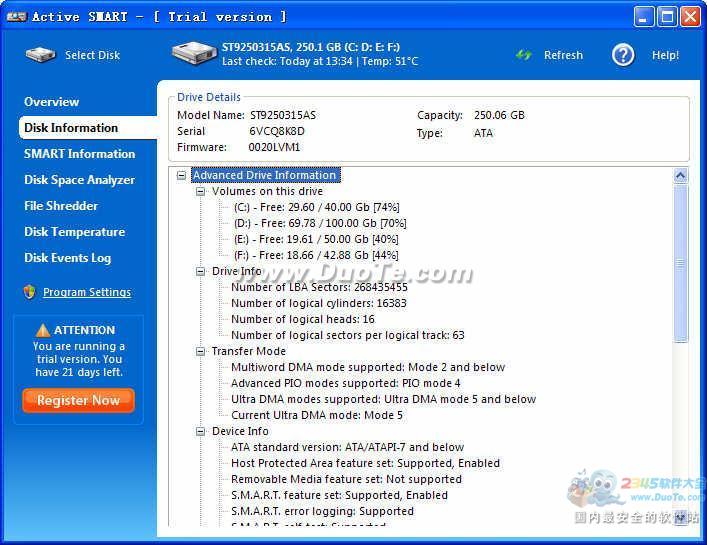Open Disk Space Analyzer
This screenshot has width=707, height=545.
coord(79,180)
